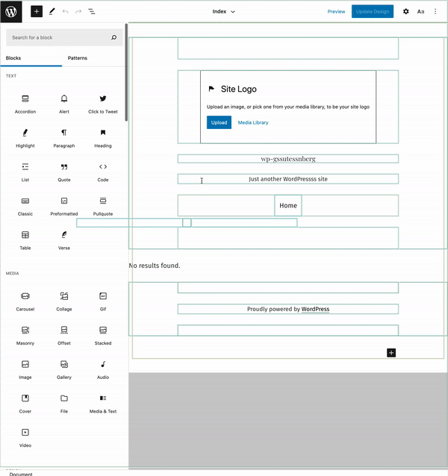Viewport: 448px width, 476px height.
Task: Insert the Collage block
Action: coord(64,301)
